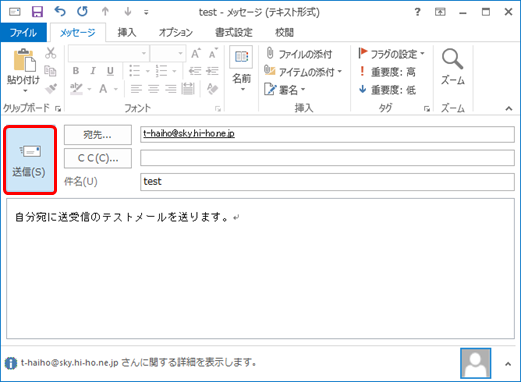Viewport: 521px width, 382px height.
Task: Click the bulleted list icon
Action: click(x=135, y=71)
